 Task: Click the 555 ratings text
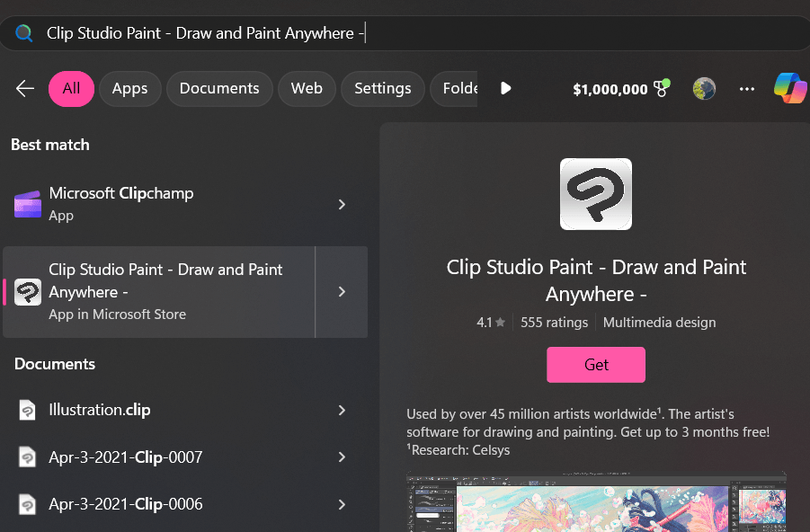point(554,323)
